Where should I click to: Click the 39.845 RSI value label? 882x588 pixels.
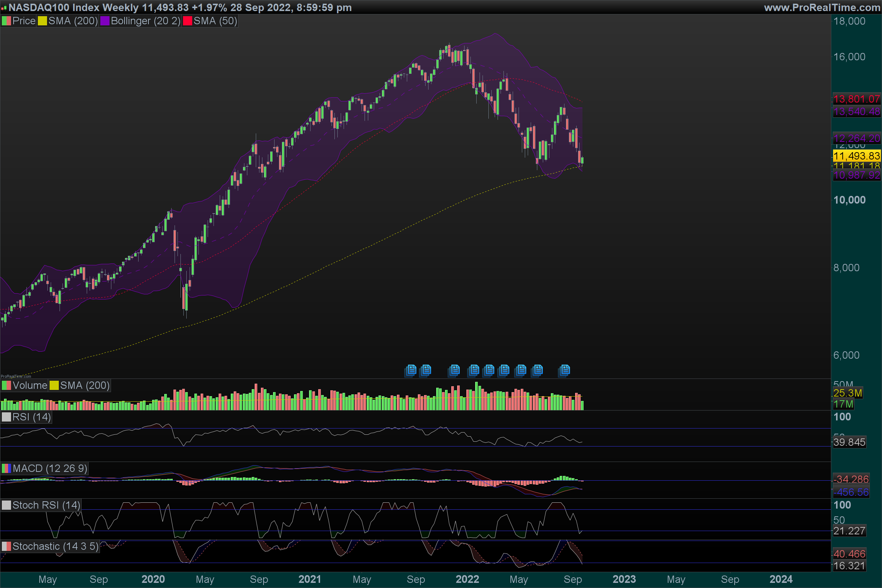click(x=849, y=442)
